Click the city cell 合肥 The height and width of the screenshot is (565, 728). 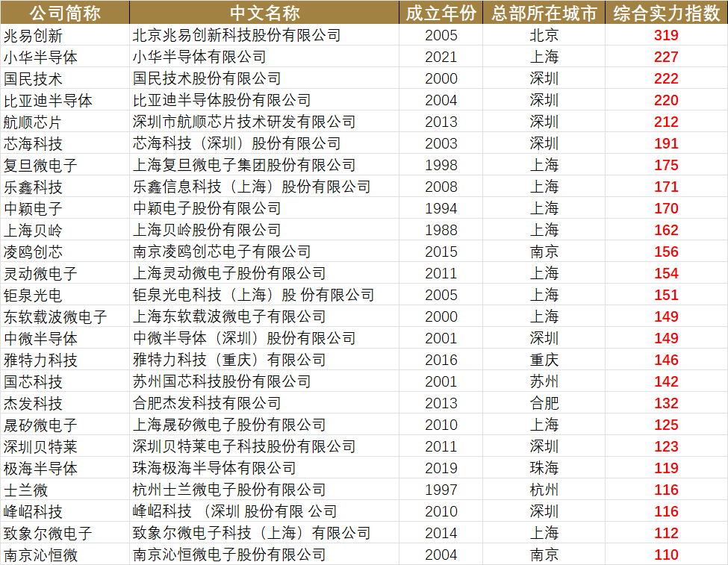point(544,403)
